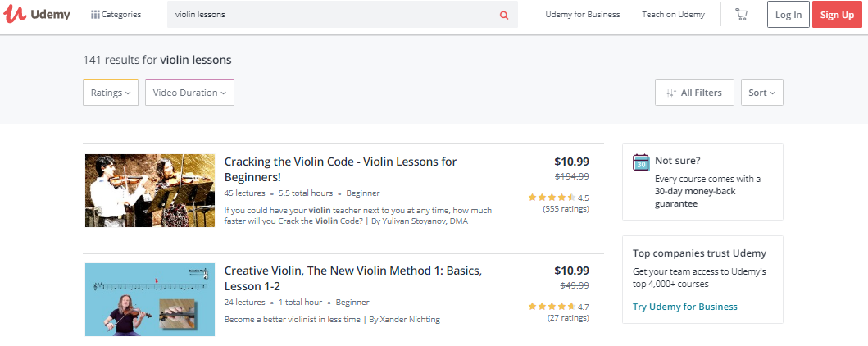This screenshot has height=346, width=868.
Task: Open the Cracking the Violin Code course title
Action: coord(340,169)
